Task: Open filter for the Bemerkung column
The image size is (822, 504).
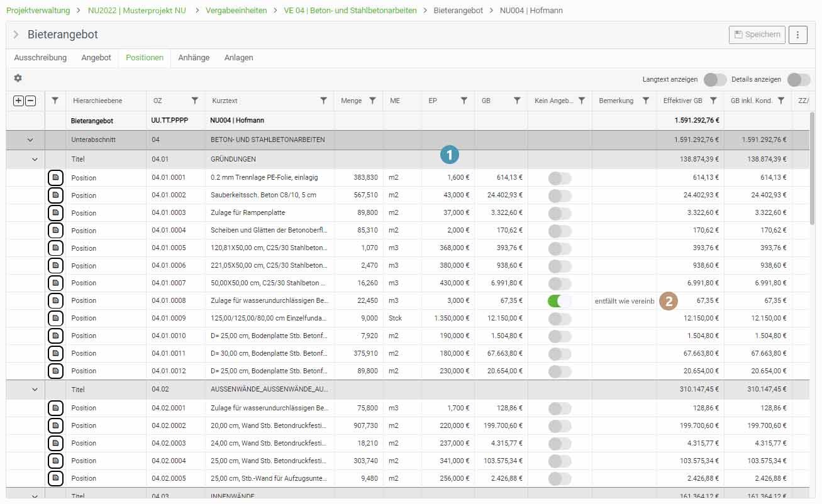Action: 646,101
